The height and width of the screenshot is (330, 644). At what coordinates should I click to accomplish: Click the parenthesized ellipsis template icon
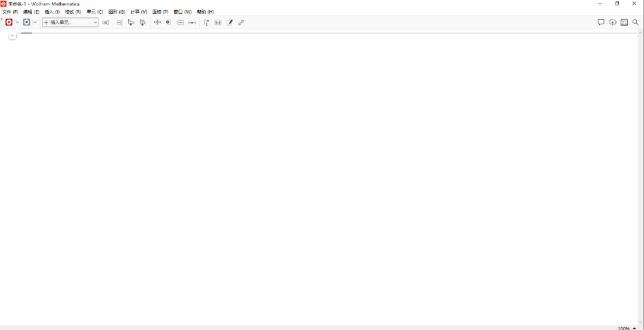click(192, 23)
